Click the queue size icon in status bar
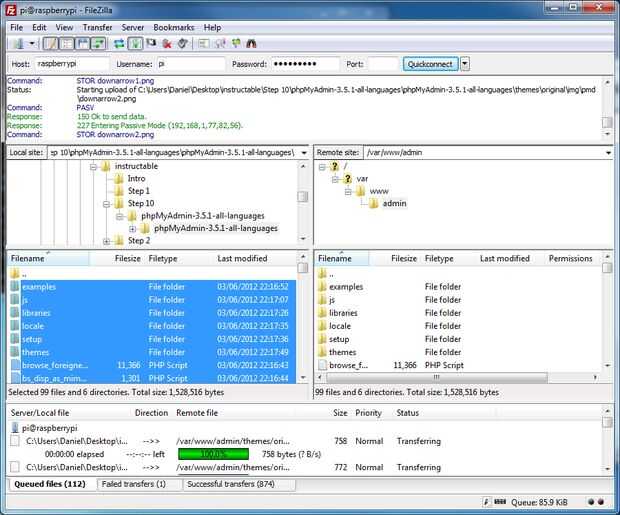Screen dimensions: 620x515 (x=500, y=502)
